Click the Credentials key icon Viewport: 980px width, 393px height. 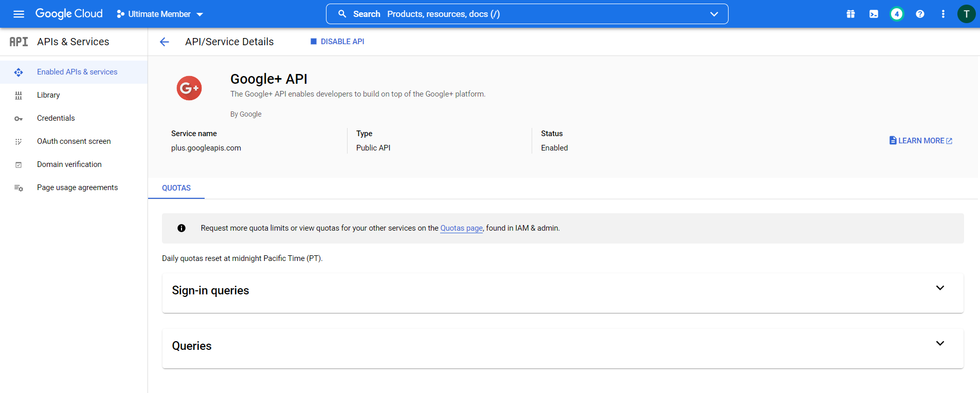pyautogui.click(x=19, y=119)
